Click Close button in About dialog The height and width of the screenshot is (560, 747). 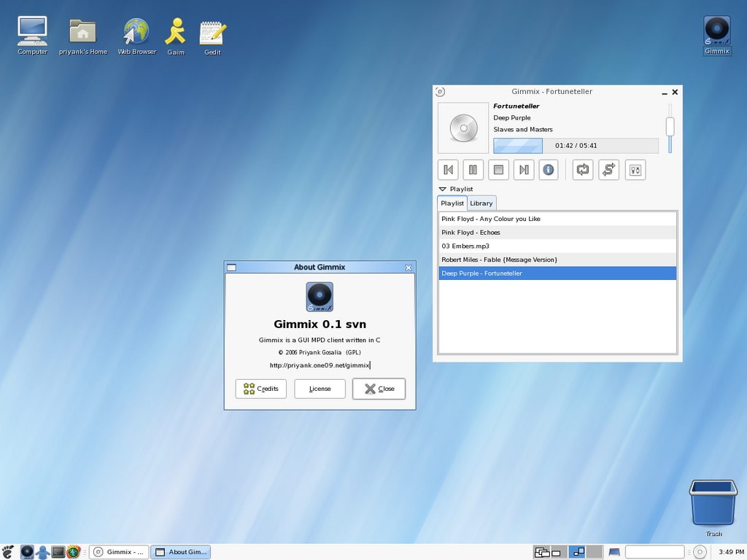[x=379, y=389]
